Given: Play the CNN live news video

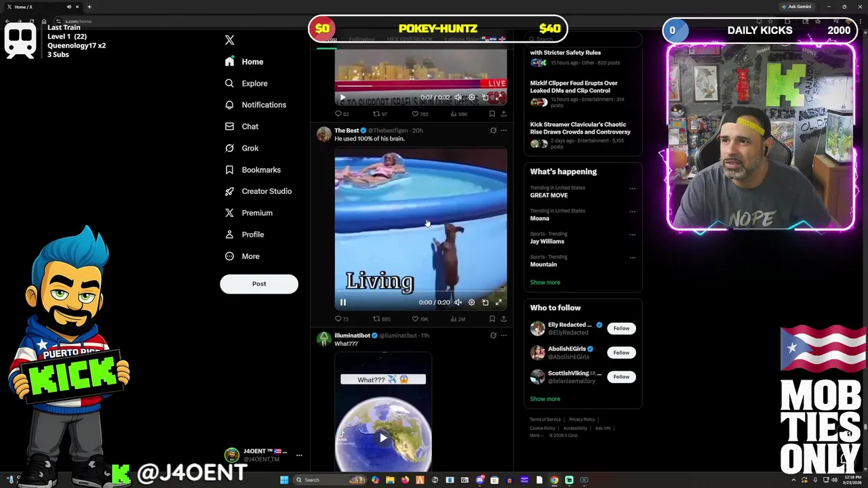Looking at the screenshot, I should (x=343, y=98).
